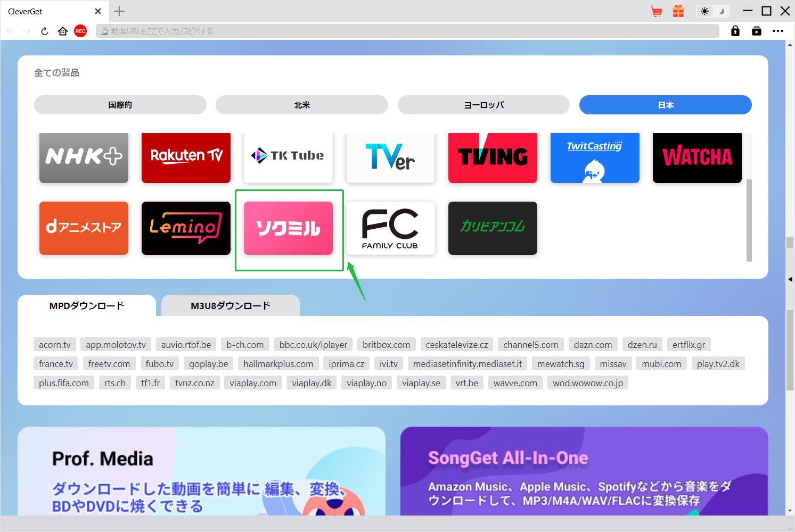Open the dアニメストア tile
The image size is (795, 532).
(x=84, y=228)
